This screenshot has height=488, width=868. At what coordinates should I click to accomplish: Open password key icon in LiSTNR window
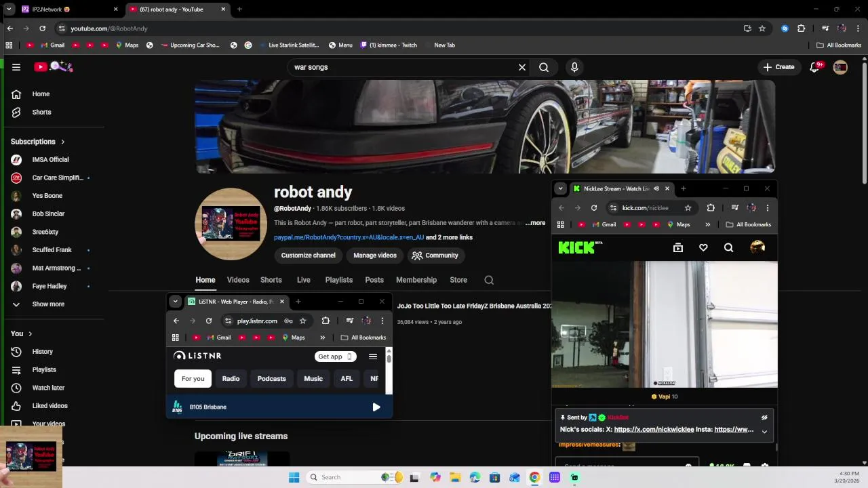tap(288, 321)
